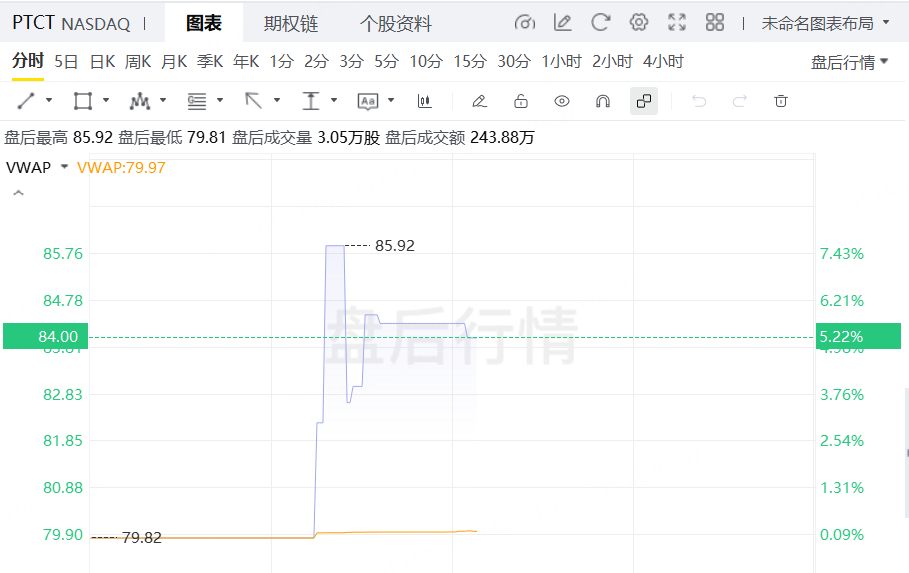Image resolution: width=909 pixels, height=573 pixels.
Task: Click the VWAP:79.97 value label
Action: [x=121, y=168]
